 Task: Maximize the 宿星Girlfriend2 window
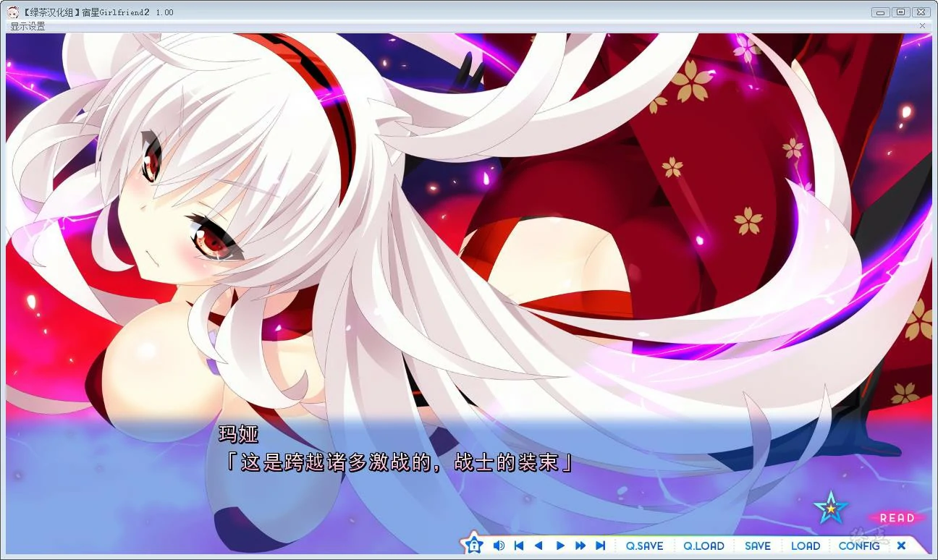[900, 12]
